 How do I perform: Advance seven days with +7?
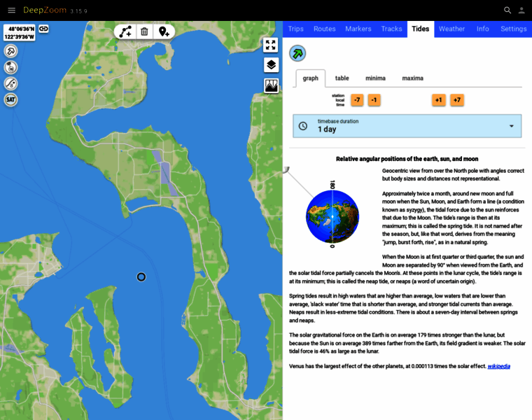(x=457, y=100)
